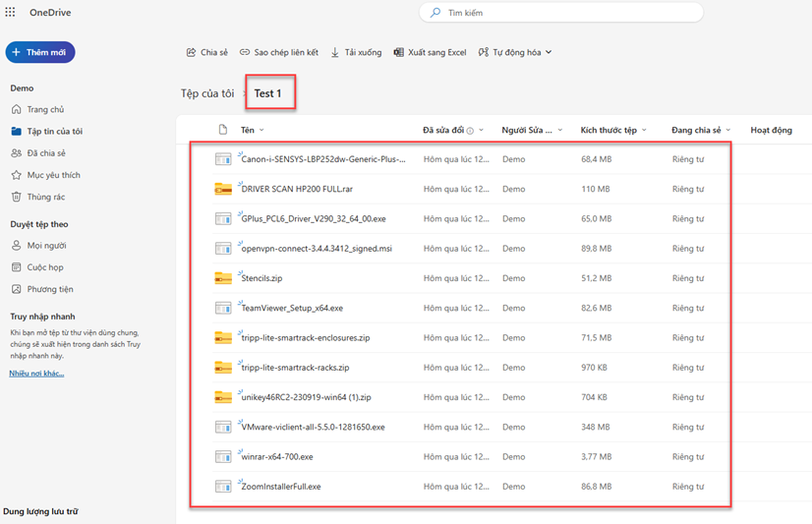The width and height of the screenshot is (812, 524).
Task: Expand the Tự động hóa dropdown
Action: (548, 52)
